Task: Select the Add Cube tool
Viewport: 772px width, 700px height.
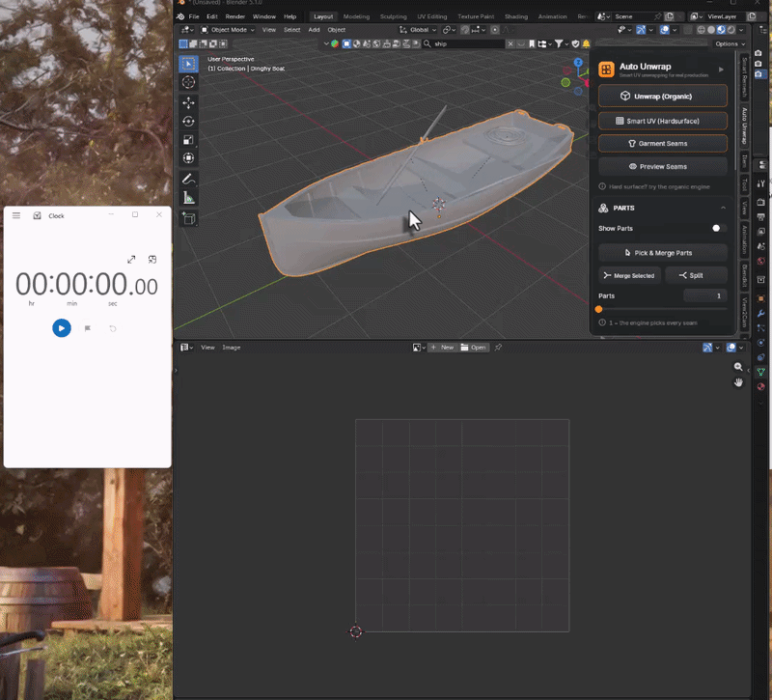Action: tap(188, 218)
